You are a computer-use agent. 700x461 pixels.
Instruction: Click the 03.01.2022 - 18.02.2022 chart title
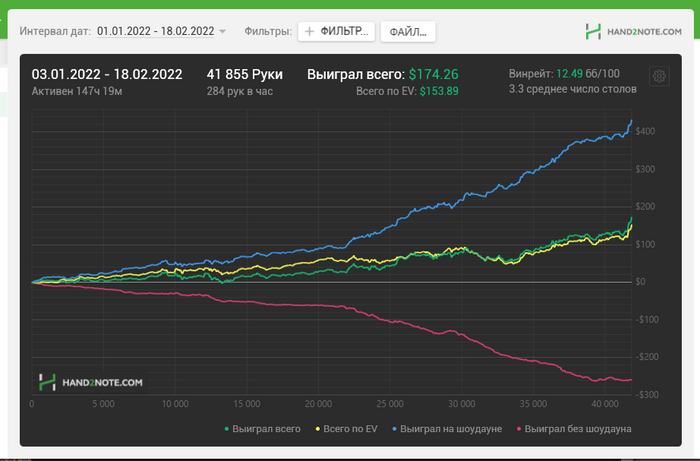pyautogui.click(x=107, y=74)
